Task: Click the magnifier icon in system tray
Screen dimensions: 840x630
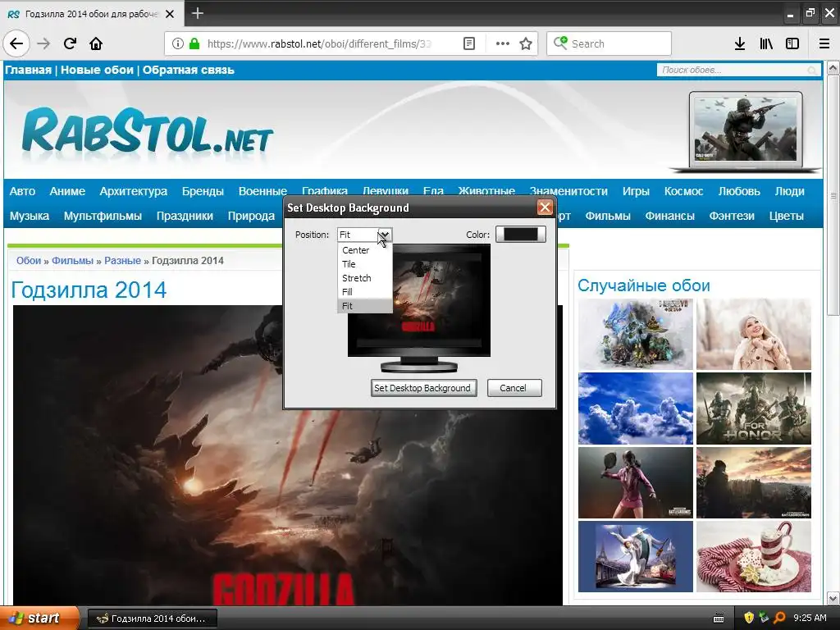Action: click(x=779, y=619)
